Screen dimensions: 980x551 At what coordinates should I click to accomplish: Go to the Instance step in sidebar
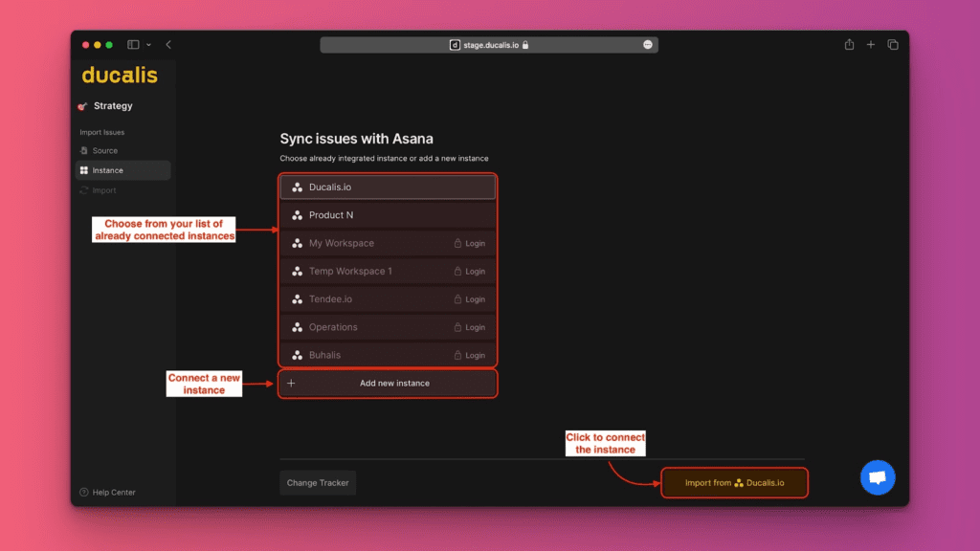pyautogui.click(x=107, y=170)
